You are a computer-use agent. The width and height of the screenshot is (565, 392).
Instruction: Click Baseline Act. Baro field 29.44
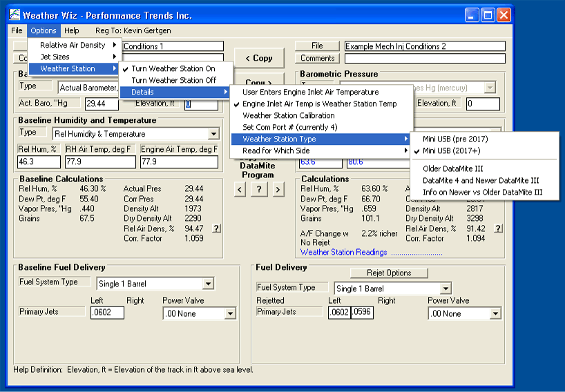102,104
